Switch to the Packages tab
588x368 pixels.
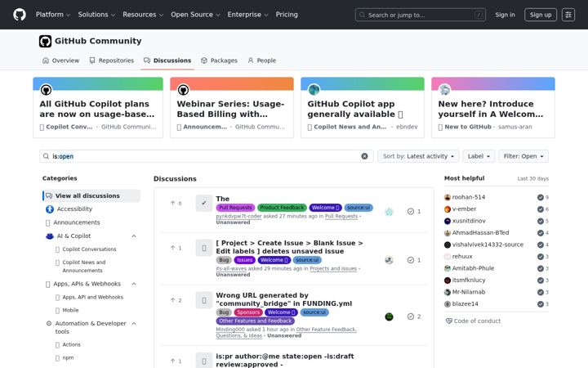(x=219, y=61)
